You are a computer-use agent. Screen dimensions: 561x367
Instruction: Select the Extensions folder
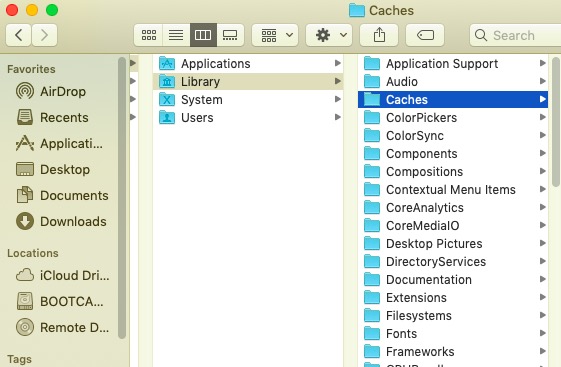453,298
